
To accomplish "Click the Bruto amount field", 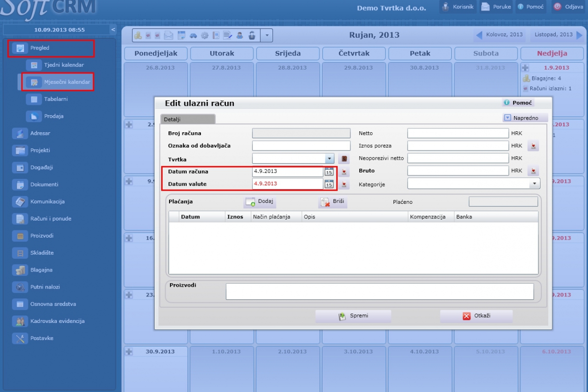I will pos(458,171).
